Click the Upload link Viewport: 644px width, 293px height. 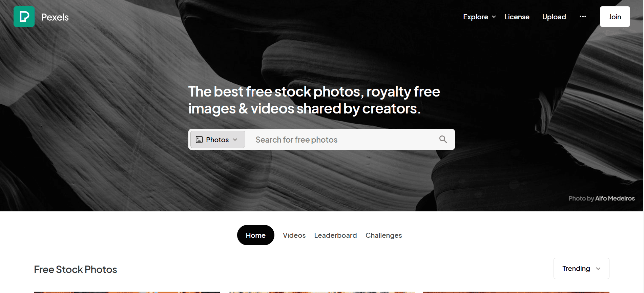tap(554, 17)
